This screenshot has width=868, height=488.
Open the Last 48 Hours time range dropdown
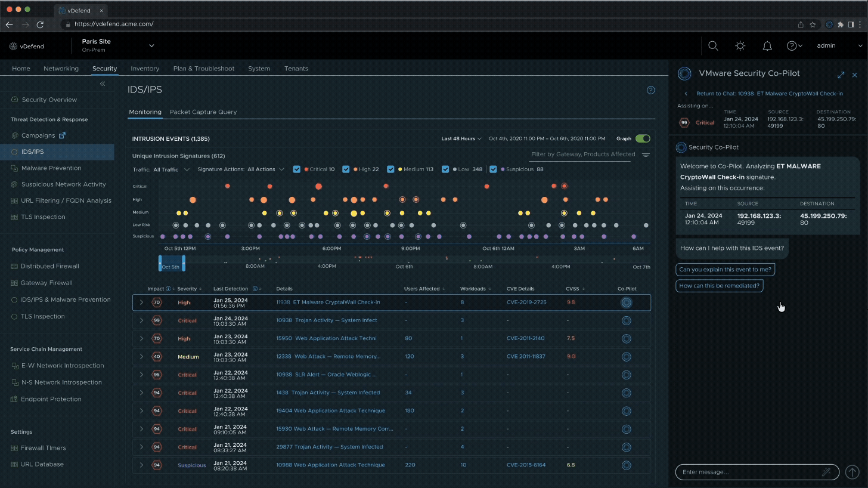click(461, 138)
